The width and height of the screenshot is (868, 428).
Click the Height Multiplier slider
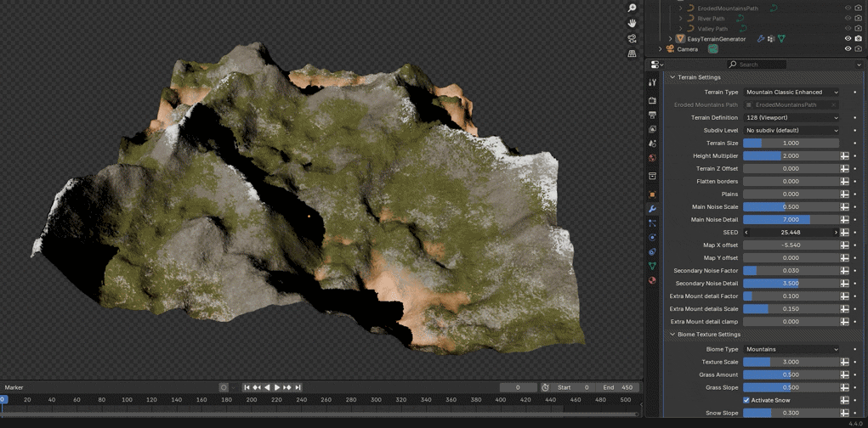coord(791,156)
